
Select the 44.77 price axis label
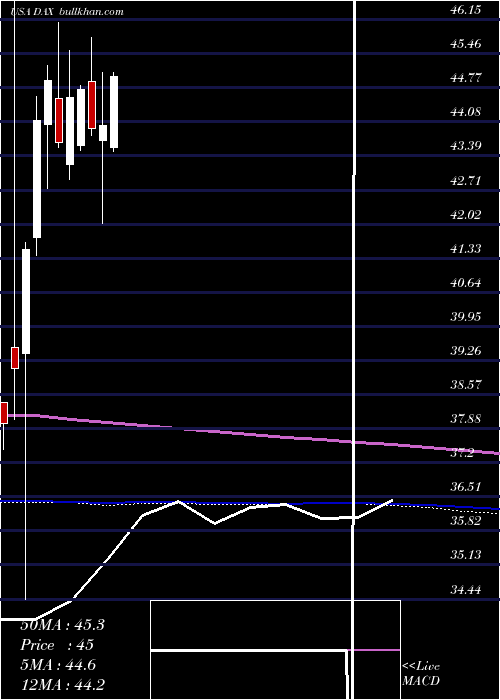[x=466, y=78]
